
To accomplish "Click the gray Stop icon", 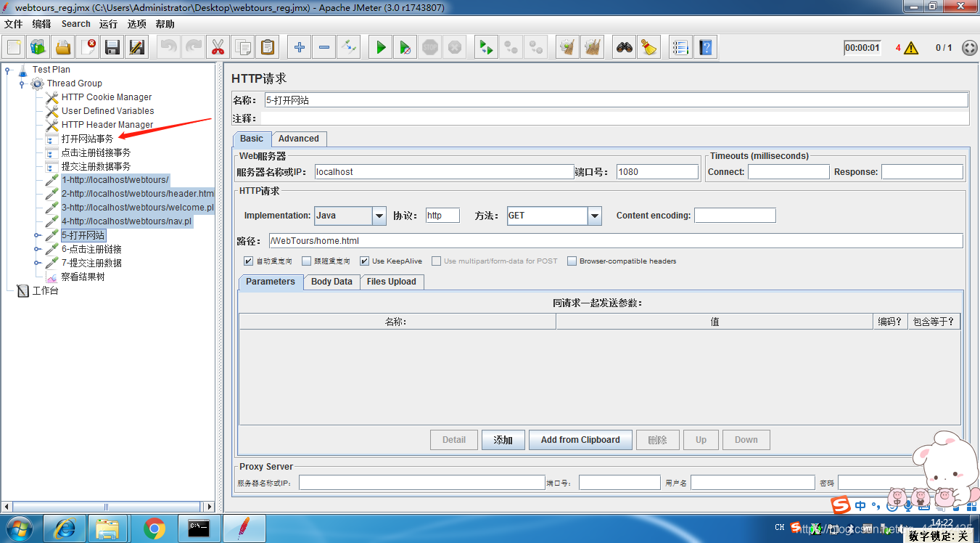I will [430, 48].
